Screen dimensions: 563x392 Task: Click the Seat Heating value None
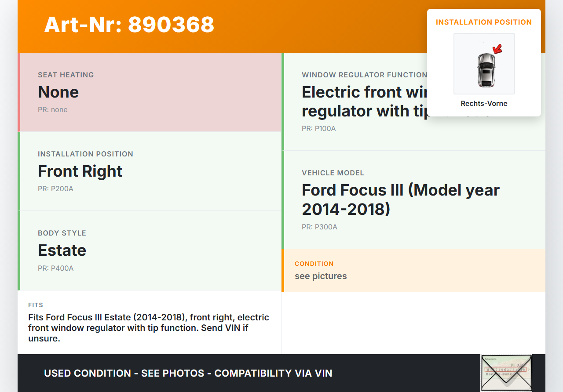(58, 92)
